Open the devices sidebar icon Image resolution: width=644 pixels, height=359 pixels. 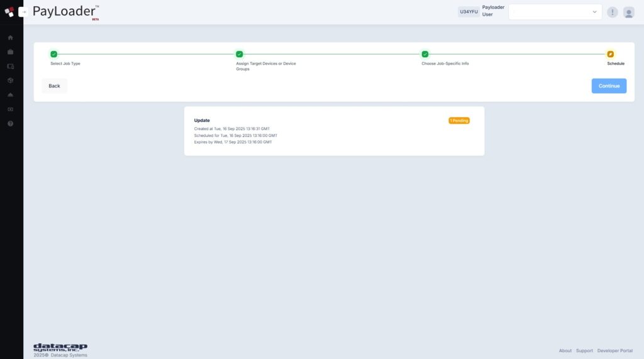pyautogui.click(x=10, y=66)
